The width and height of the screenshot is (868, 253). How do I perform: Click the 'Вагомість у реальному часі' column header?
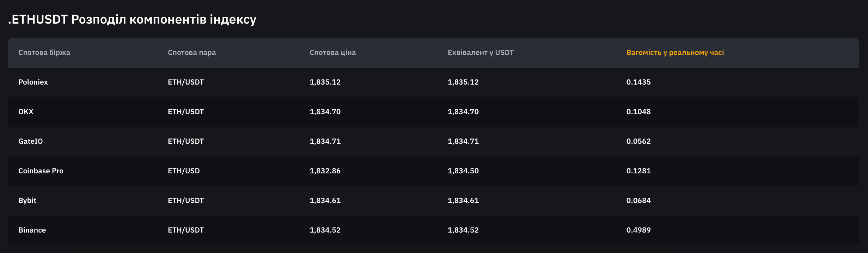click(675, 53)
